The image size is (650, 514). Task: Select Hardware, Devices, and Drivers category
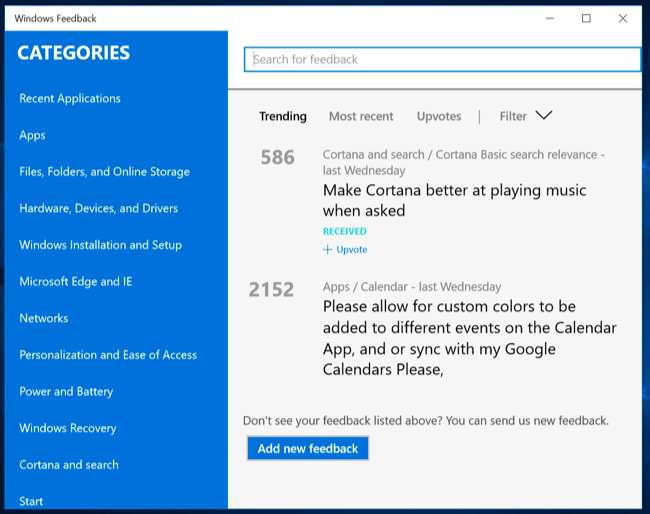98,209
